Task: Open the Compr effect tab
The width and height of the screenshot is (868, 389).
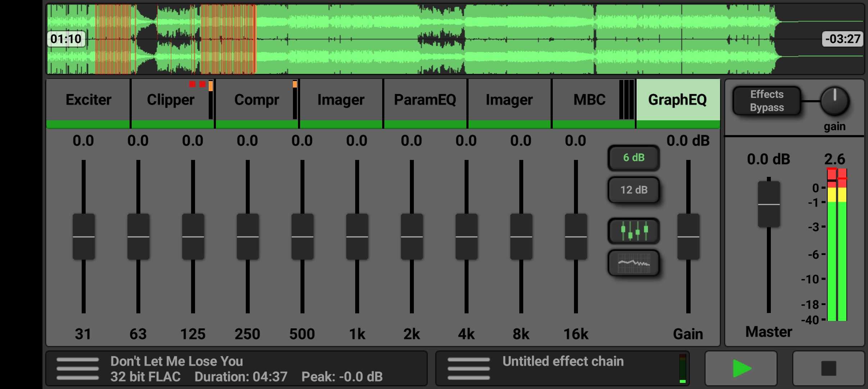Action: coord(256,100)
